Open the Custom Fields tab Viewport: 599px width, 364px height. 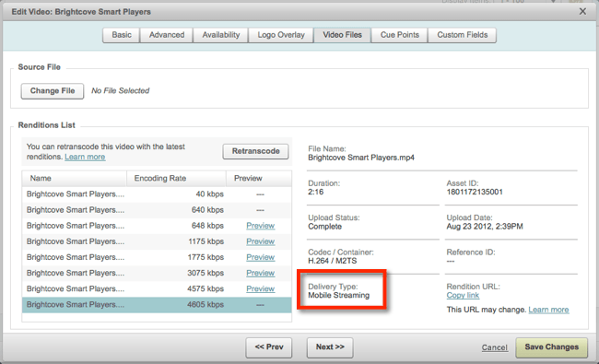[x=463, y=35]
